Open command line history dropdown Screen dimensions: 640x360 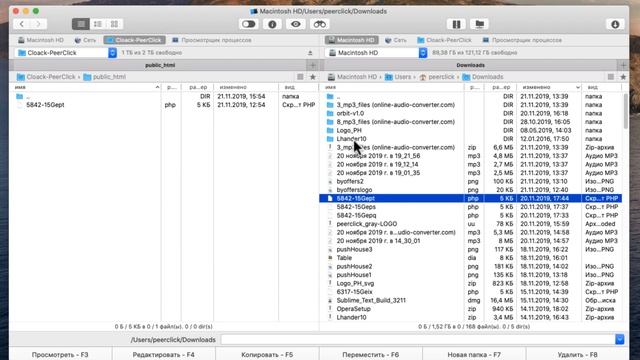[620, 340]
